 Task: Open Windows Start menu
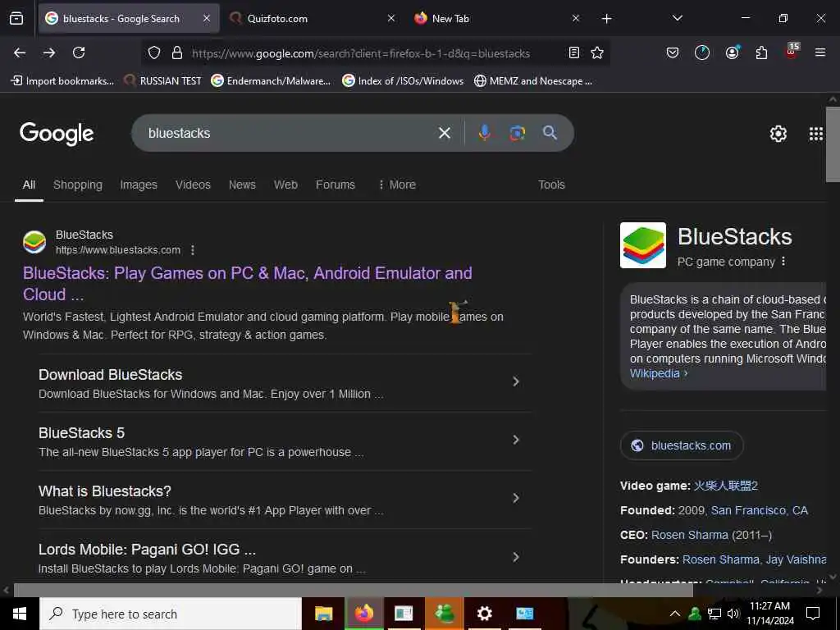pos(20,614)
